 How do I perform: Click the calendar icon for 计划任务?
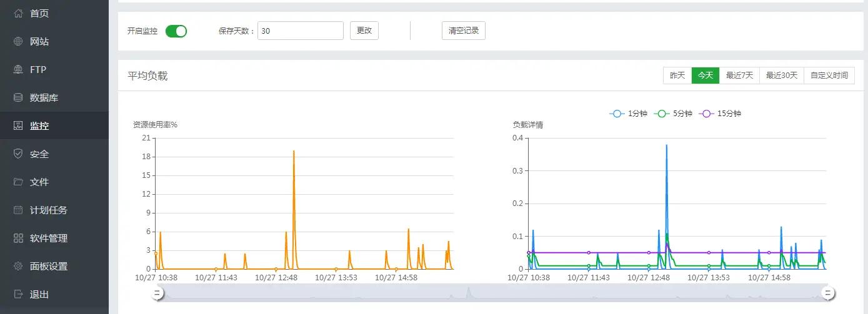coord(18,210)
